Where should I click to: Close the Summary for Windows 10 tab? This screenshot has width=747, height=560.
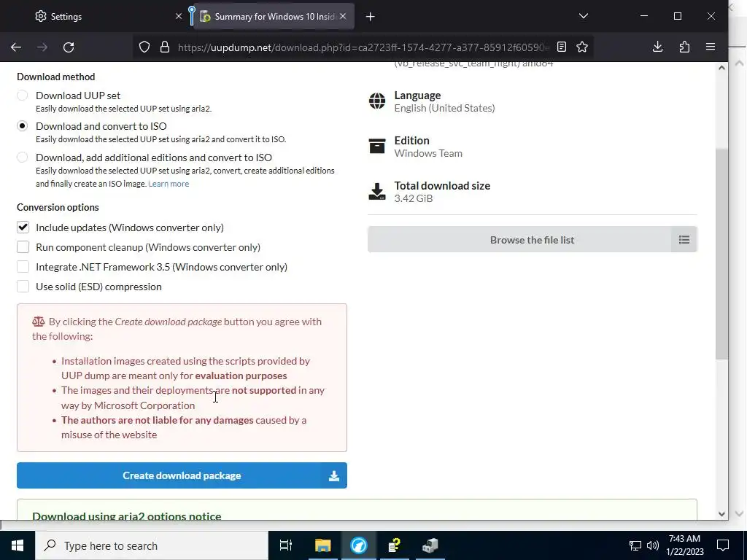tap(343, 16)
